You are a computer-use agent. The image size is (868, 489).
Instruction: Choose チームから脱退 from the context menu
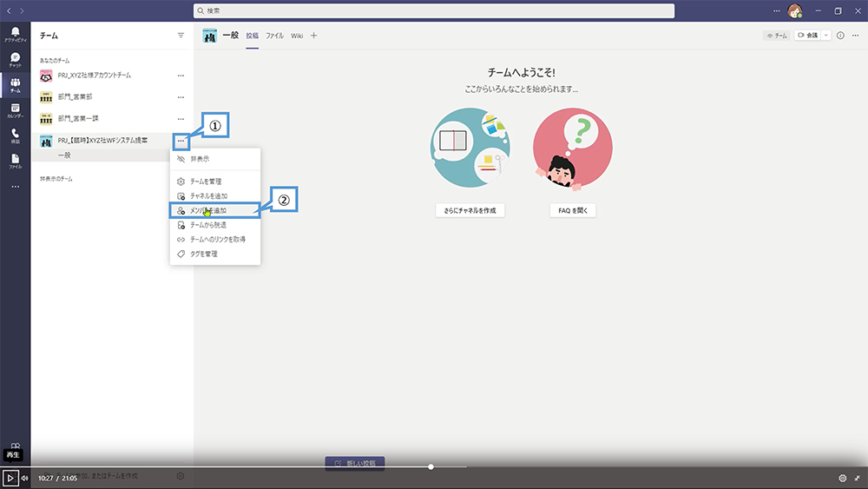tap(214, 225)
